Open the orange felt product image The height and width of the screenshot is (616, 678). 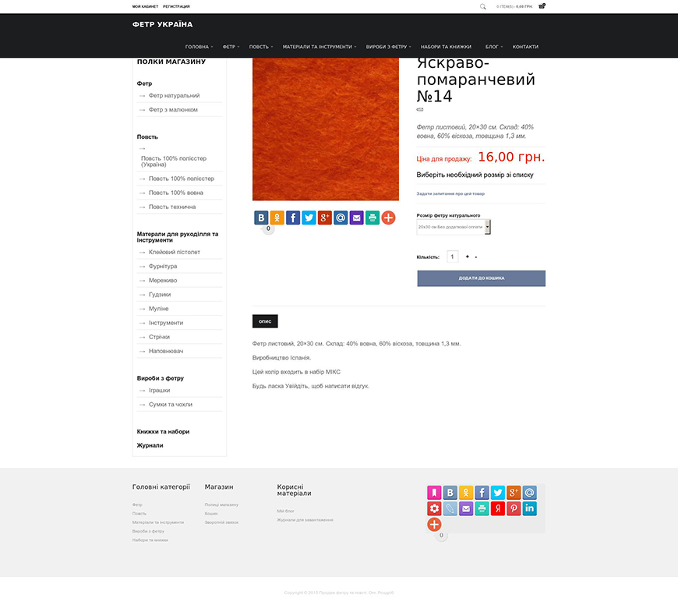point(326,129)
